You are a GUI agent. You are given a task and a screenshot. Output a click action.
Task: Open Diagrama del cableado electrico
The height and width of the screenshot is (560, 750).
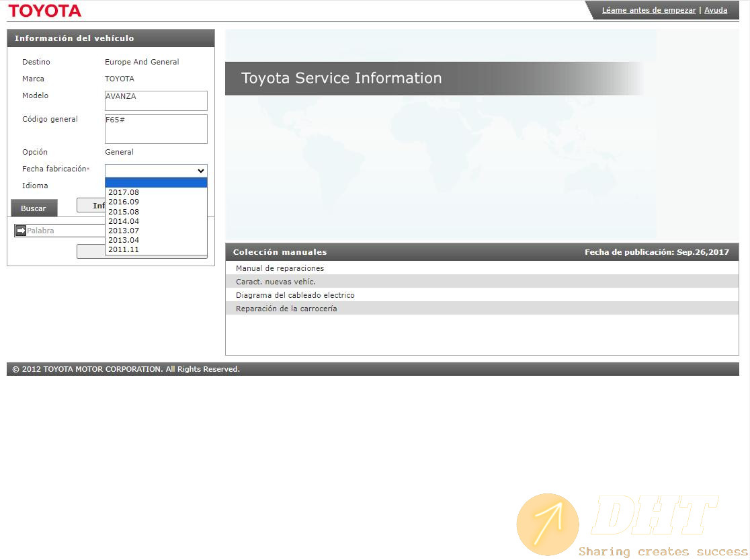coord(295,295)
